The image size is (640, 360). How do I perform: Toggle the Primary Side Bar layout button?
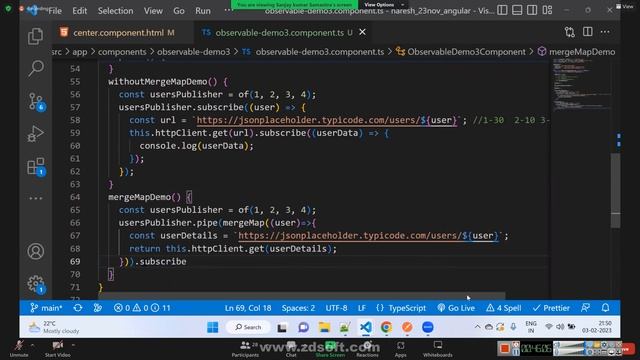[502, 10]
